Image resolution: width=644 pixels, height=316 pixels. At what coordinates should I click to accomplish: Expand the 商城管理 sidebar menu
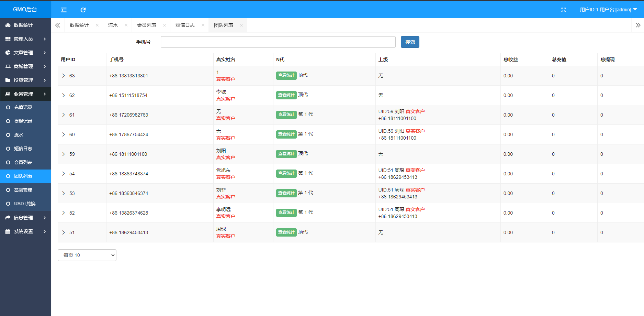click(25, 66)
